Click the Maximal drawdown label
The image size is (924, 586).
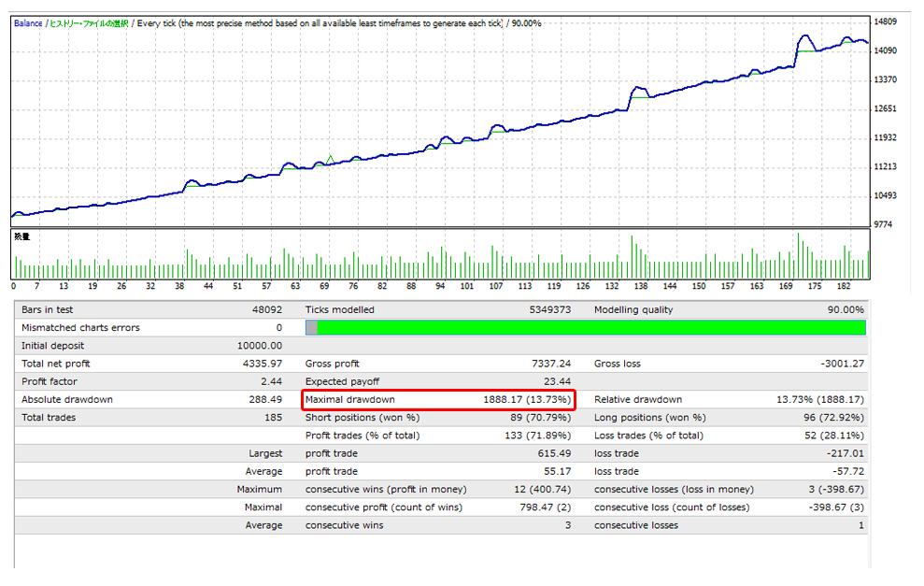(x=350, y=399)
